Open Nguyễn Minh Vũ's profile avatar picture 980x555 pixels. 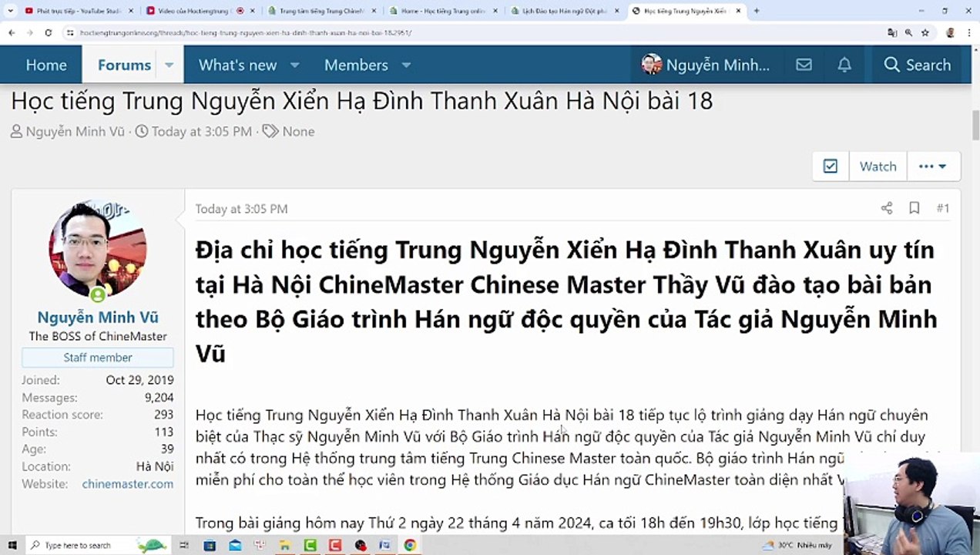(98, 248)
